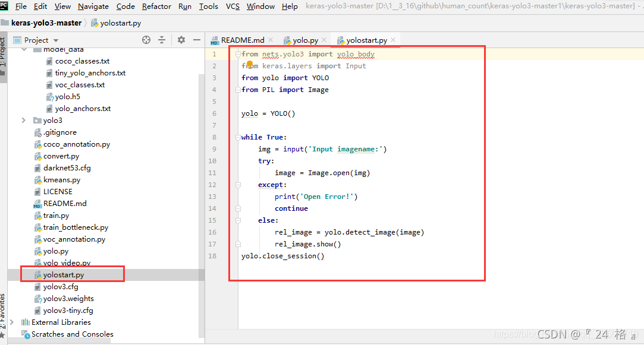Open Project panel settings gear
The image size is (644, 345).
[x=181, y=40]
